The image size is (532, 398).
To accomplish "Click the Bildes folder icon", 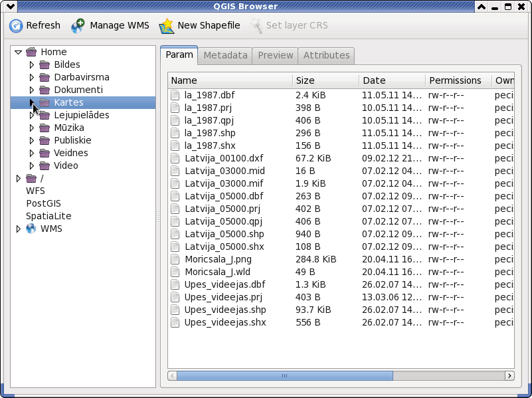I will click(44, 64).
